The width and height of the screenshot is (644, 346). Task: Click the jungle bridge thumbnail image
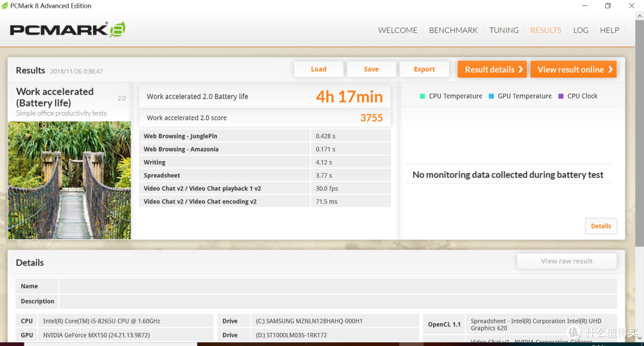(x=69, y=180)
